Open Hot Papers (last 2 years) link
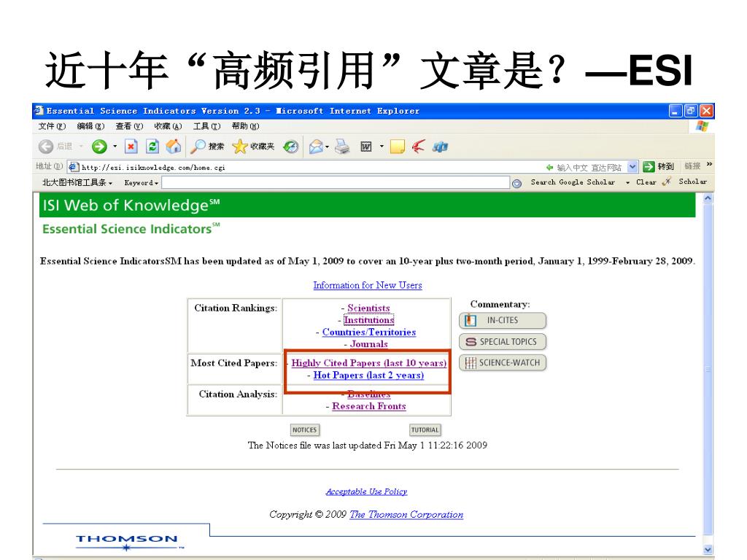 pos(368,376)
